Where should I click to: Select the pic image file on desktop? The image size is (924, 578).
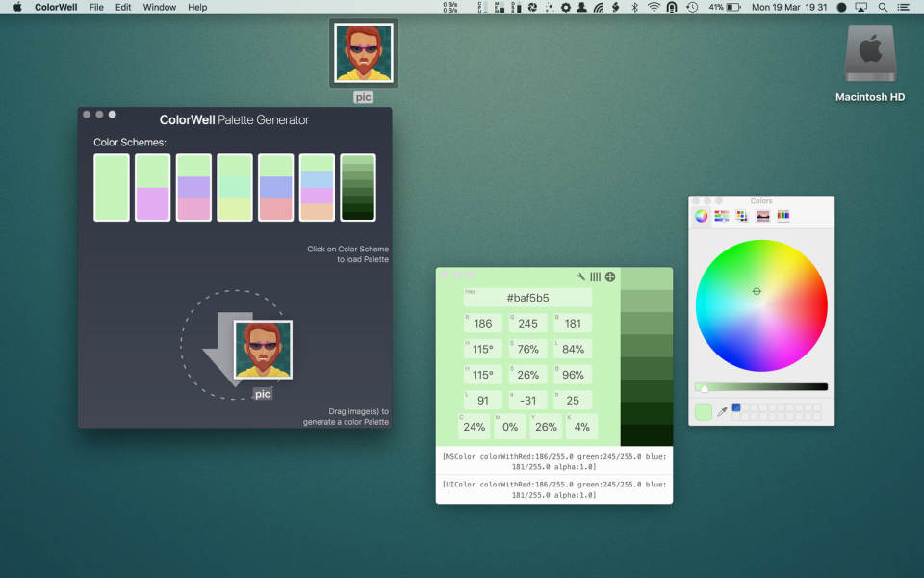(364, 53)
